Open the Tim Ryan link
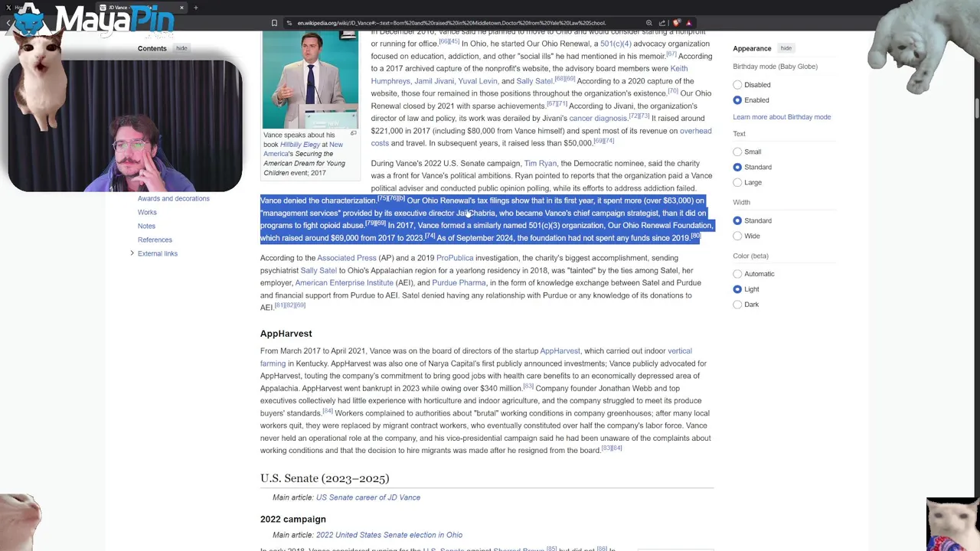 point(541,163)
